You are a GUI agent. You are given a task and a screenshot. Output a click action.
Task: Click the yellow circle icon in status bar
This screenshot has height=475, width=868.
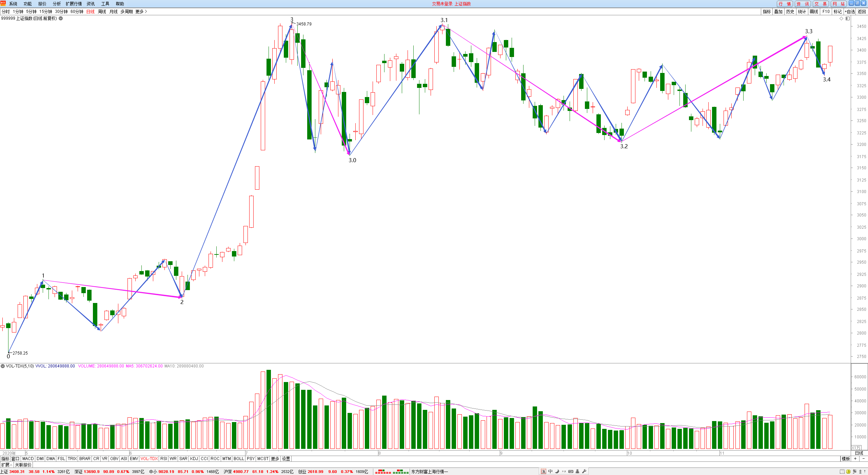tap(848, 472)
